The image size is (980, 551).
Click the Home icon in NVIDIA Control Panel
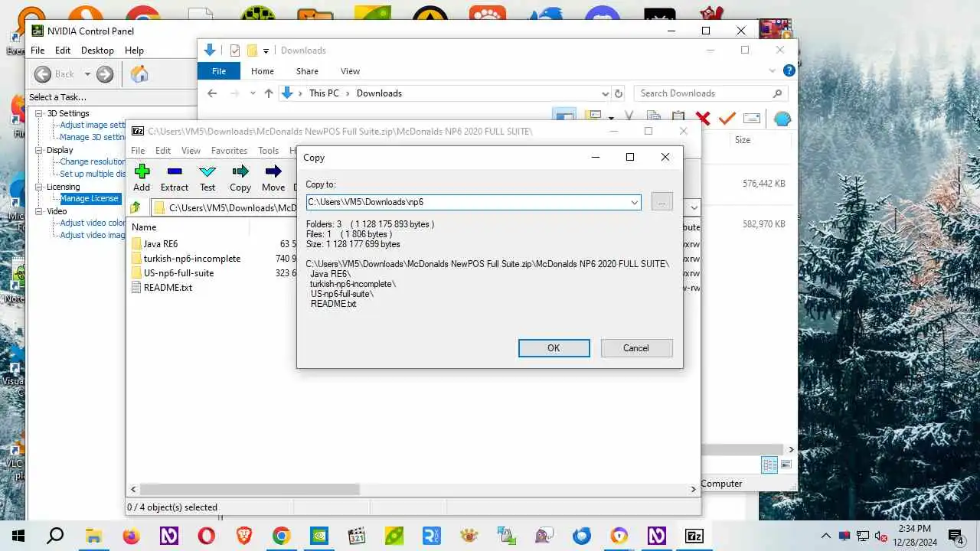tap(139, 74)
